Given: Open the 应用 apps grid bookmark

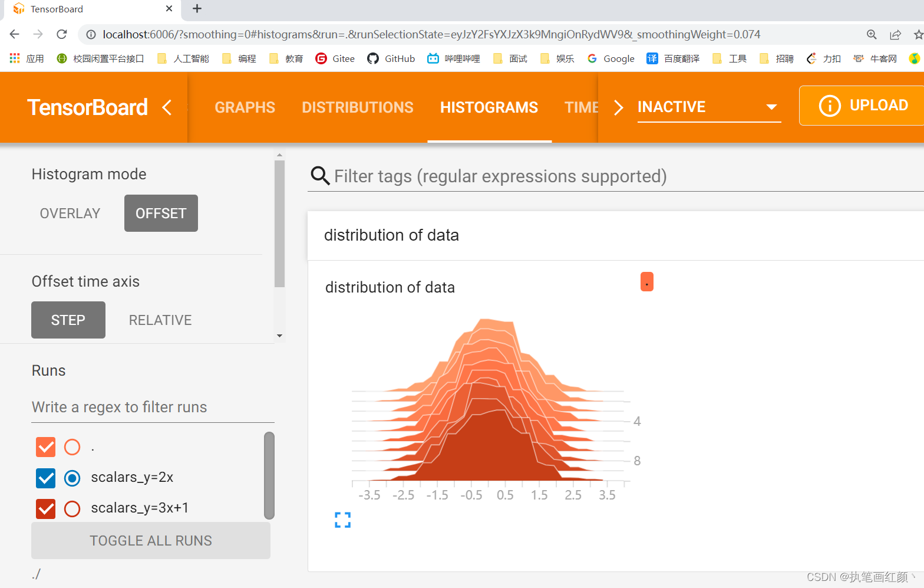Looking at the screenshot, I should (27, 58).
